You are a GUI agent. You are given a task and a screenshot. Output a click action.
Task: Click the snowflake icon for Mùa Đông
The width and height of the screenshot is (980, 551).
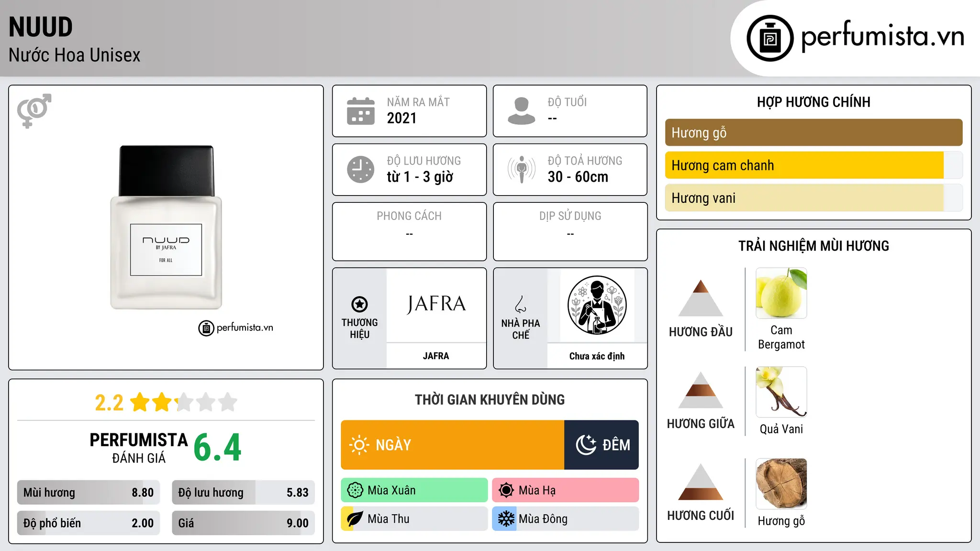(x=506, y=519)
